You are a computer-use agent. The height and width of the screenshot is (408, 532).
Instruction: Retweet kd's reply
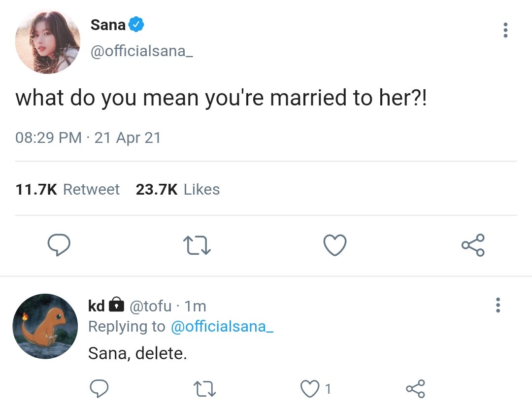click(204, 389)
